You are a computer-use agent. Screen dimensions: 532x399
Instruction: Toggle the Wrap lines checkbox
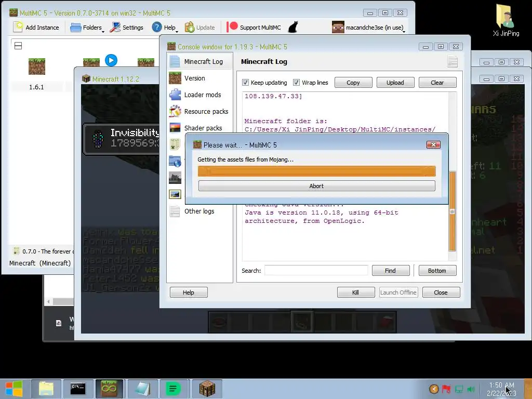[x=296, y=83]
